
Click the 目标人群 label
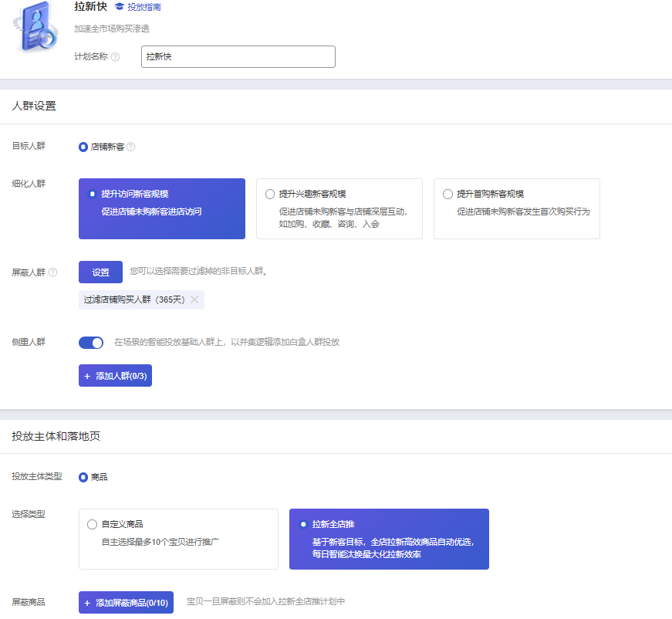point(29,146)
